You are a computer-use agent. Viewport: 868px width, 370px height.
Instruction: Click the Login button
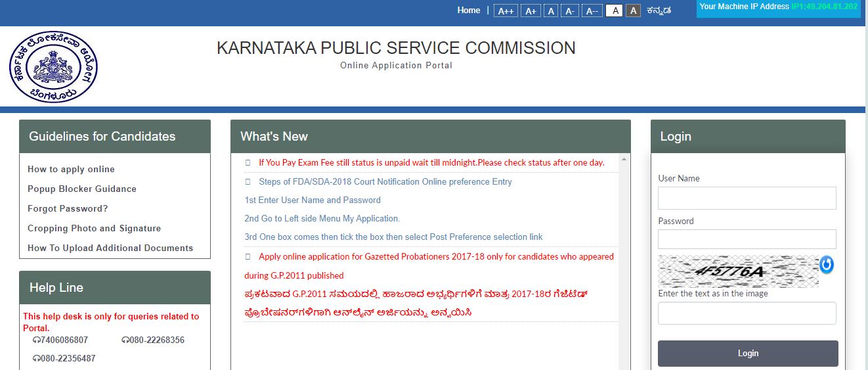click(748, 353)
